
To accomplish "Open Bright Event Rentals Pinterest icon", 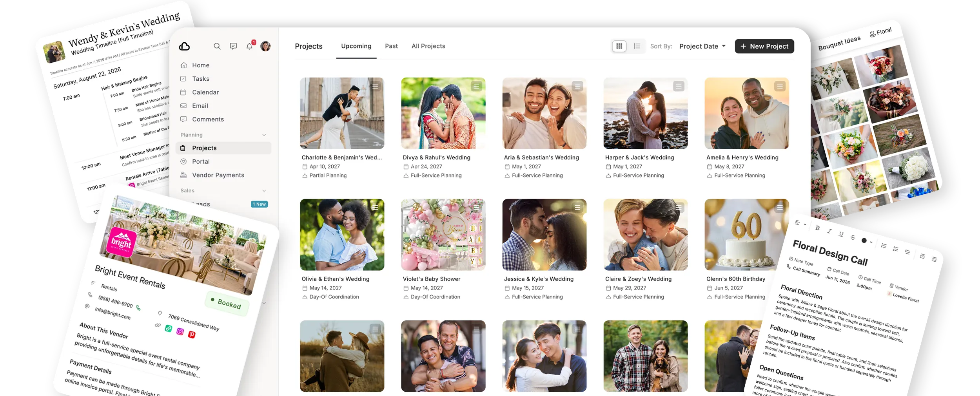I will coord(192,335).
